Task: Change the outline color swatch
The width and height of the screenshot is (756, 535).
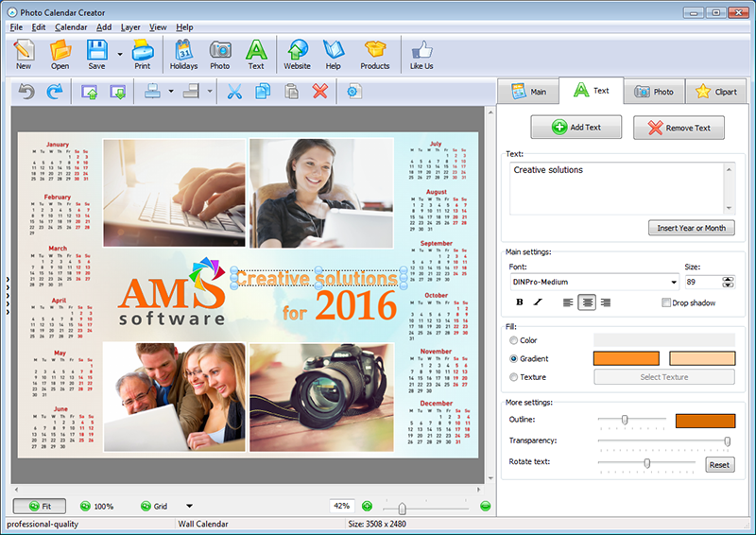Action: point(705,421)
